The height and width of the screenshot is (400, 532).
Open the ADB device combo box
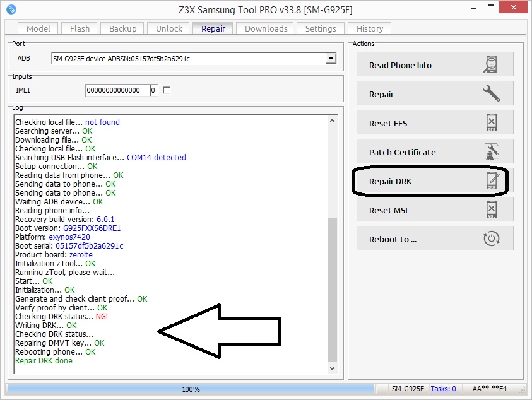[193, 58]
